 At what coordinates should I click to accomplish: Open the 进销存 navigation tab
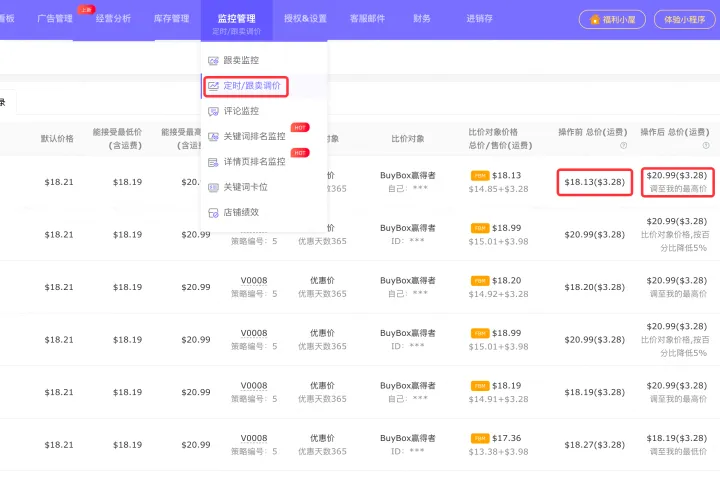(479, 19)
